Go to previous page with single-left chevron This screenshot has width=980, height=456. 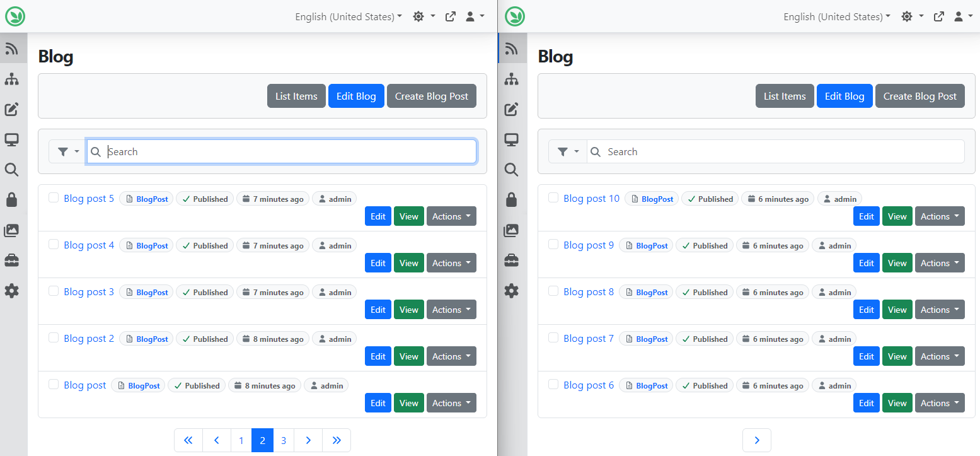tap(216, 440)
